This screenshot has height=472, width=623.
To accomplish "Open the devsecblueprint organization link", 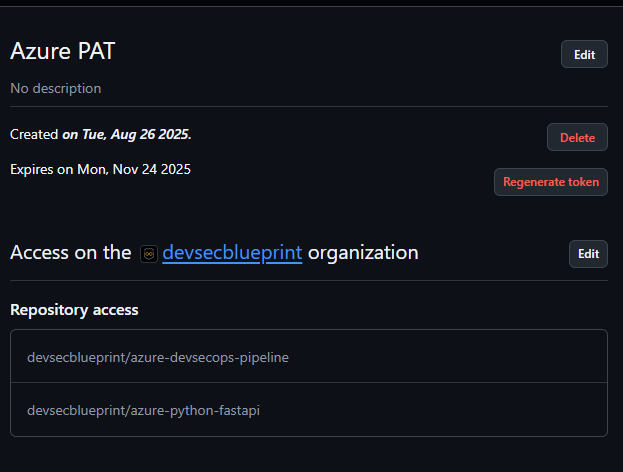I will (x=232, y=253).
